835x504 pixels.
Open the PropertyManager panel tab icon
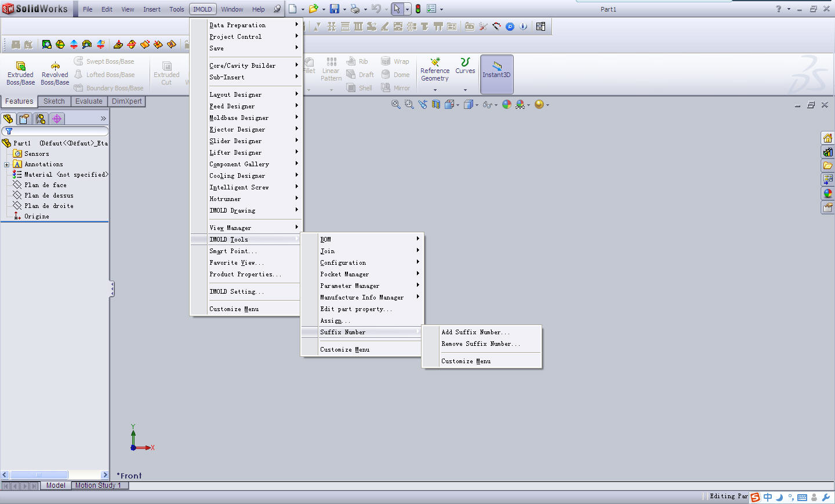coord(24,119)
